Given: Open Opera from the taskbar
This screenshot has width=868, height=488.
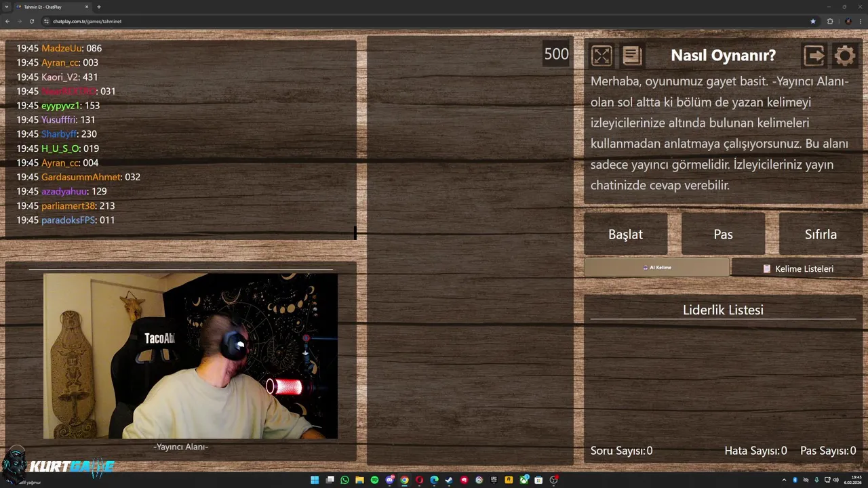Looking at the screenshot, I should 419,480.
